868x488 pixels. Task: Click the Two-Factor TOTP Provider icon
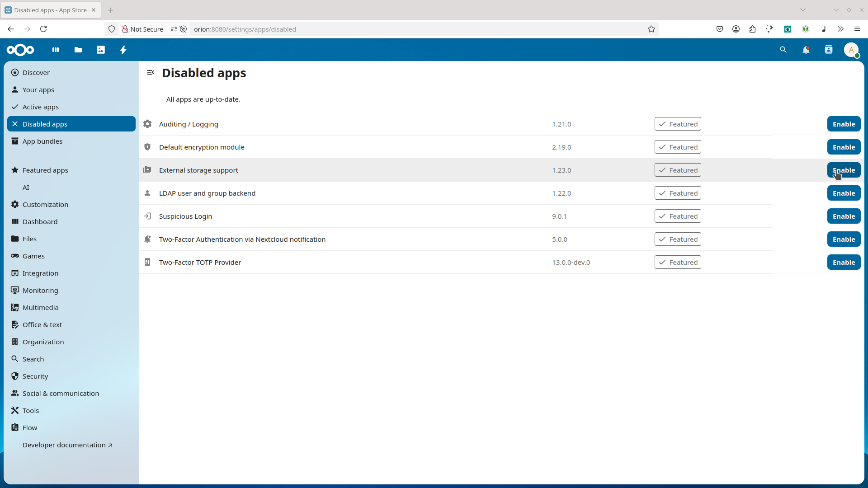point(147,262)
